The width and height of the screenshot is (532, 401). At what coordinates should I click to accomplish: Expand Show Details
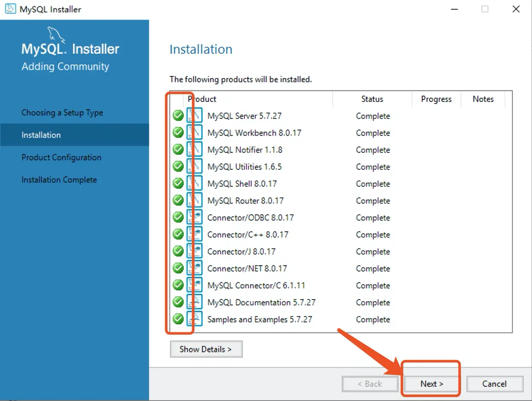tap(206, 349)
